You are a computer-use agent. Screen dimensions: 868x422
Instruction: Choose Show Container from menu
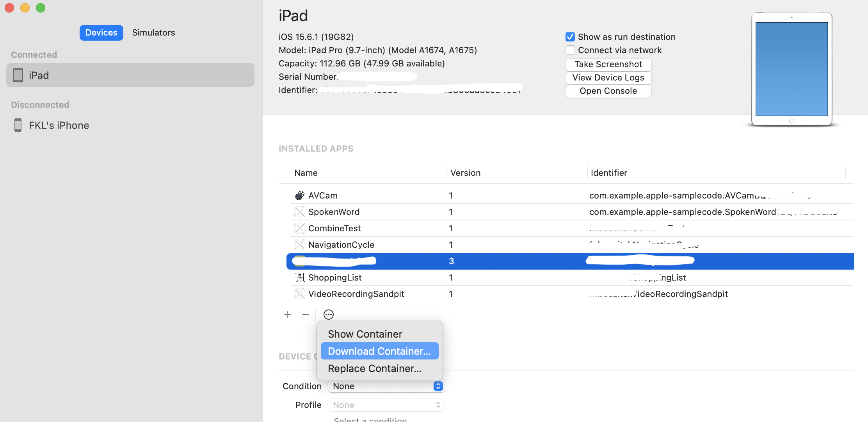(380, 334)
